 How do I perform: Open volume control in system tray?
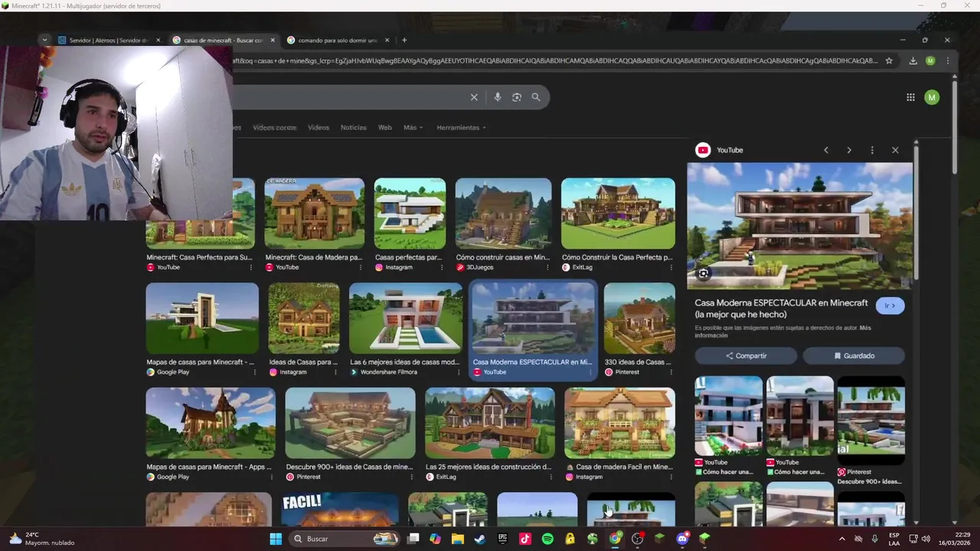[926, 539]
